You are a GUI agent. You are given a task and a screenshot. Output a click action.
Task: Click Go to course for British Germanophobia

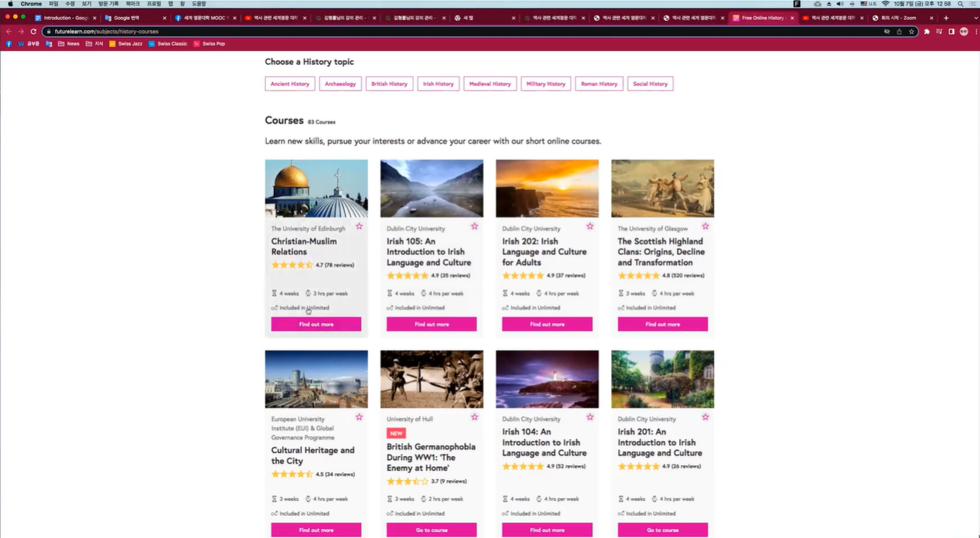tap(432, 529)
